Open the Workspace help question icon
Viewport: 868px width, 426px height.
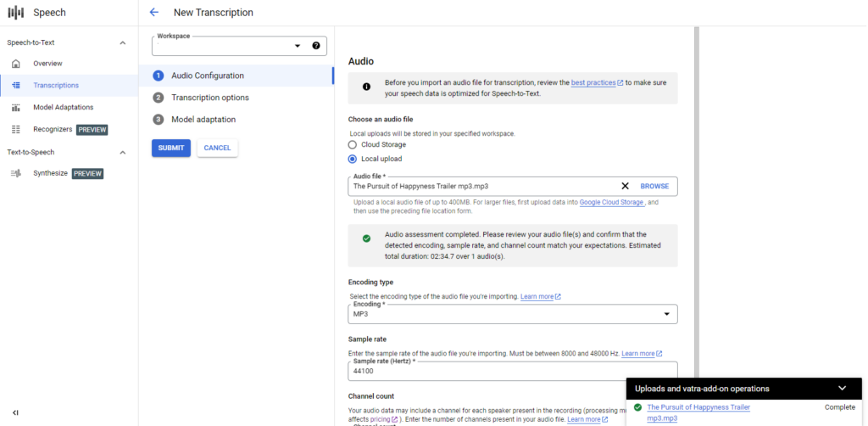pyautogui.click(x=316, y=46)
